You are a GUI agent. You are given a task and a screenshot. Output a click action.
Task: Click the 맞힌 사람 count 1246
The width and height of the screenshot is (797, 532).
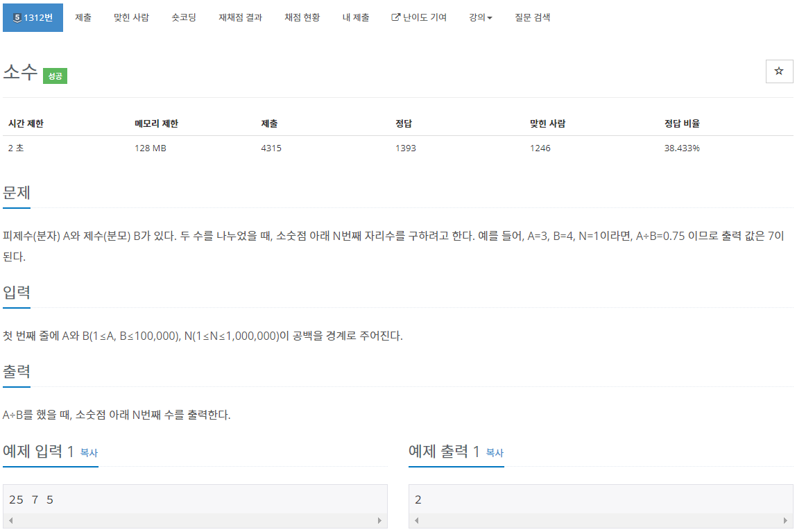pyautogui.click(x=540, y=148)
